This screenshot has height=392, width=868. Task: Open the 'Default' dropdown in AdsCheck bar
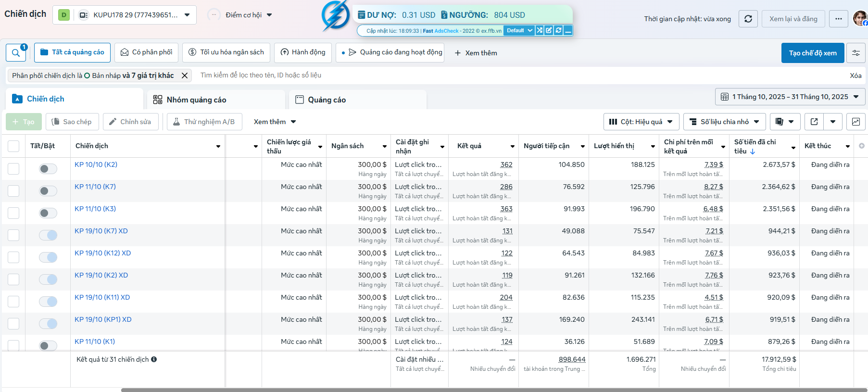click(x=519, y=30)
